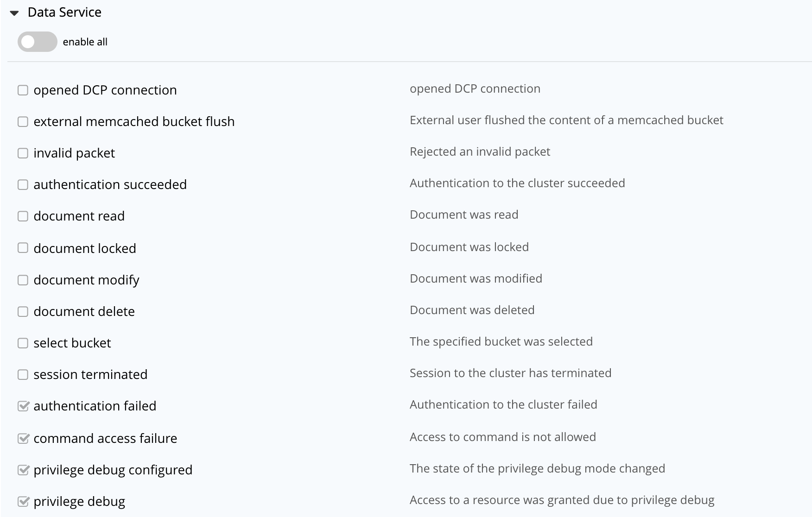Check the document delete checkbox
This screenshot has width=812, height=517.
[23, 311]
